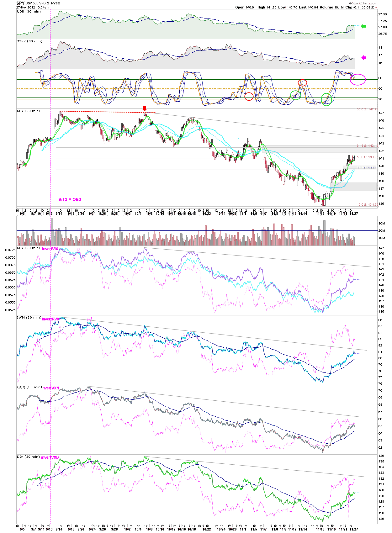Image resolution: width=392 pixels, height=533 pixels.
Task: Click the 86 tick on the IWM axis
Action: 380,320
